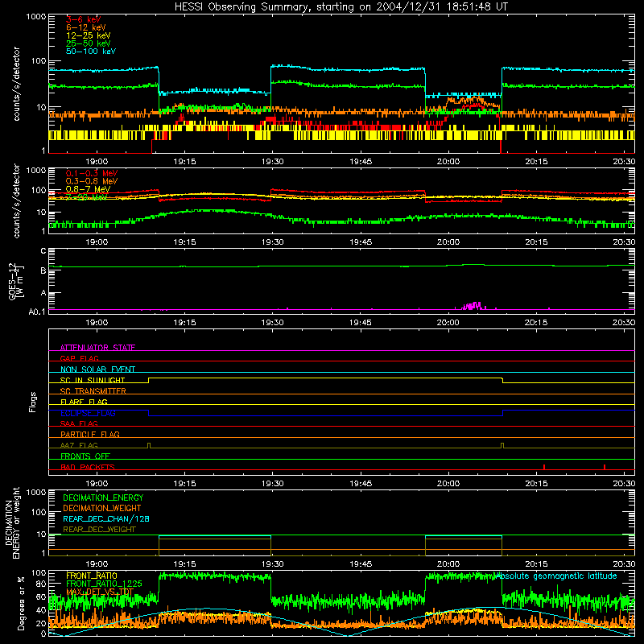Click the DECIMATION_ENERGY legend label
The image size is (644, 644).
coord(103,497)
